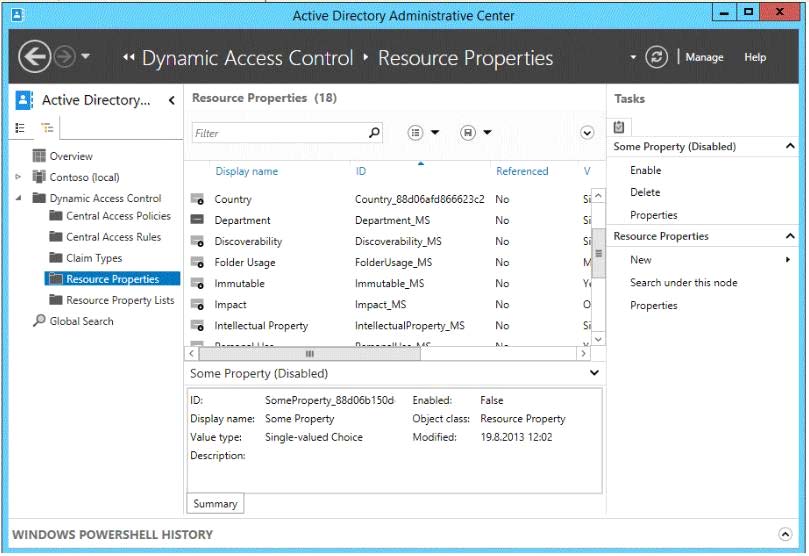This screenshot has width=809, height=556.
Task: Click the Resource Properties breadcrumb
Action: [x=465, y=58]
